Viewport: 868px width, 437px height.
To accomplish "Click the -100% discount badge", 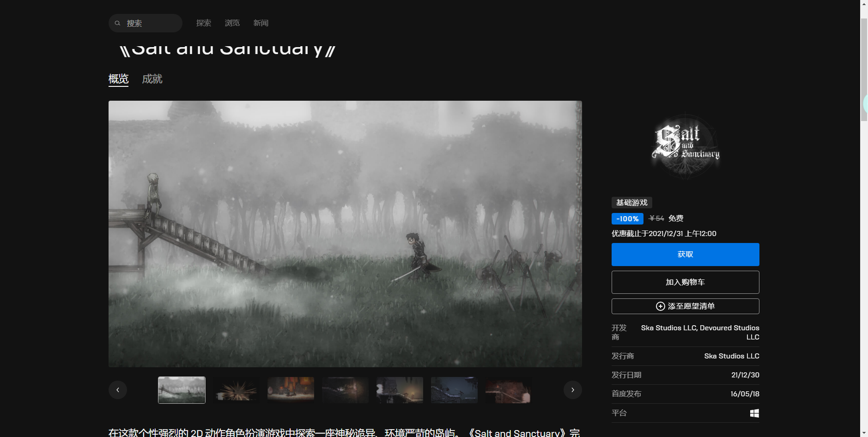I will (x=627, y=218).
